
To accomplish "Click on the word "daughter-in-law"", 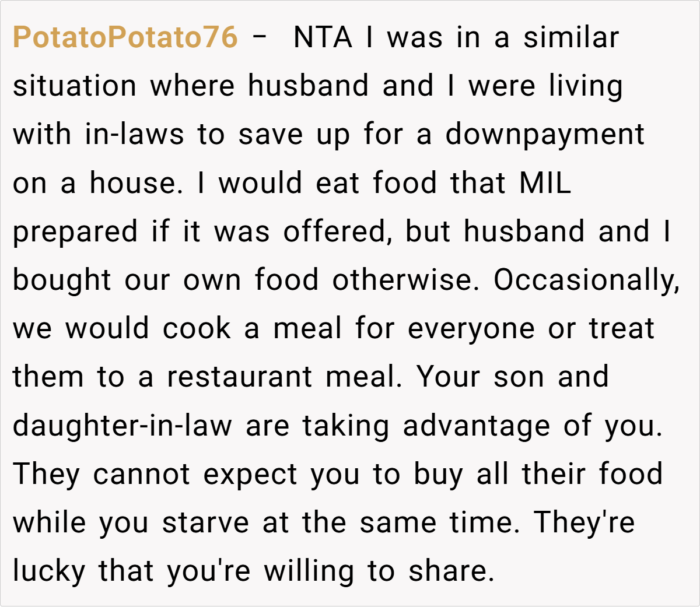I will coord(122,426).
